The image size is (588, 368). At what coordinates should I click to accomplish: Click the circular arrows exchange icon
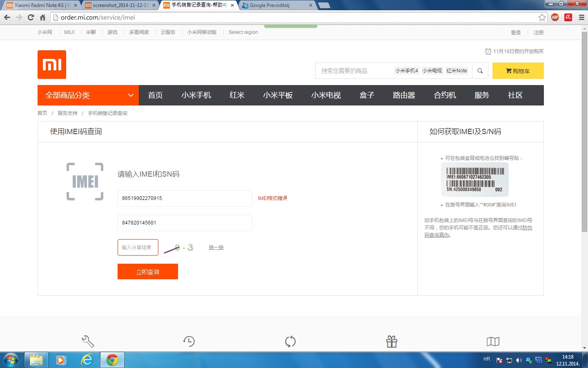click(290, 341)
